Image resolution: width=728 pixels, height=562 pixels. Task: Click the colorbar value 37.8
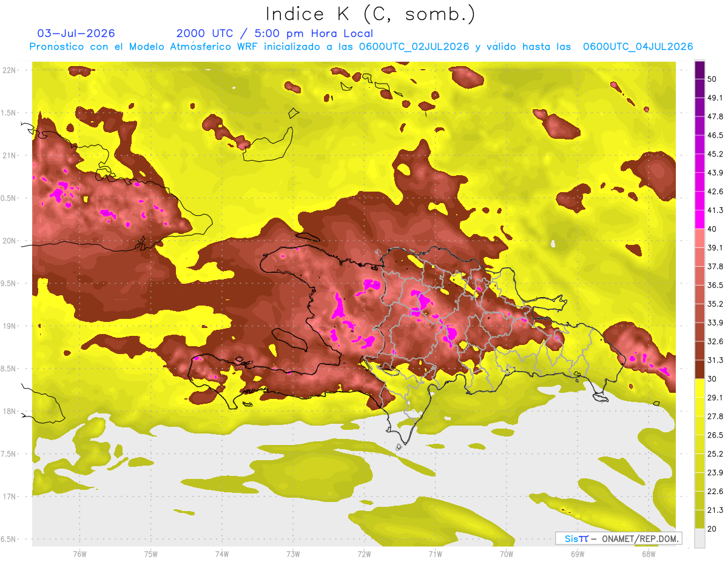point(714,267)
